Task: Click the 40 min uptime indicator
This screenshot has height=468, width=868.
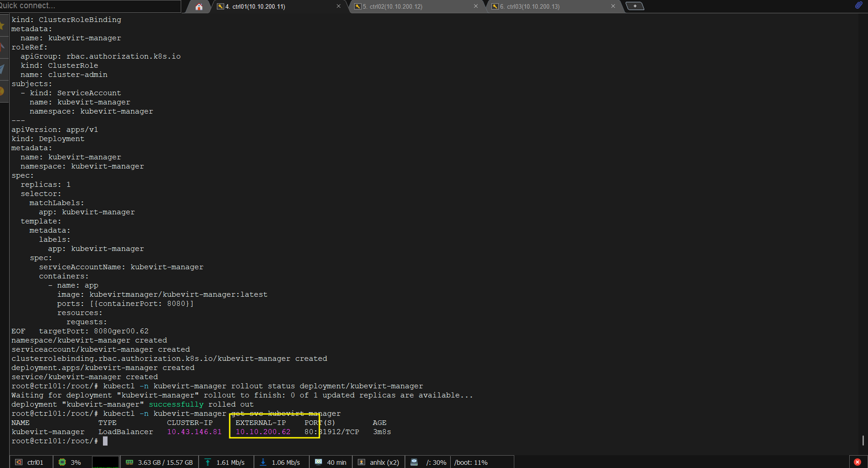Action: pyautogui.click(x=331, y=462)
